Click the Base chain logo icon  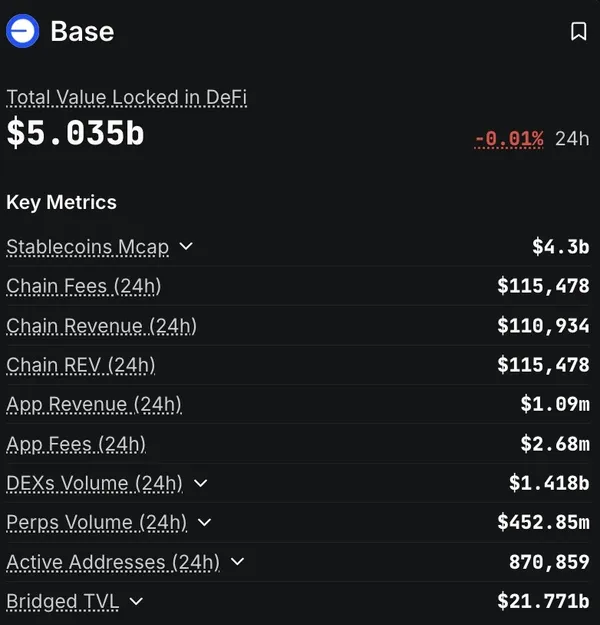pyautogui.click(x=22, y=31)
